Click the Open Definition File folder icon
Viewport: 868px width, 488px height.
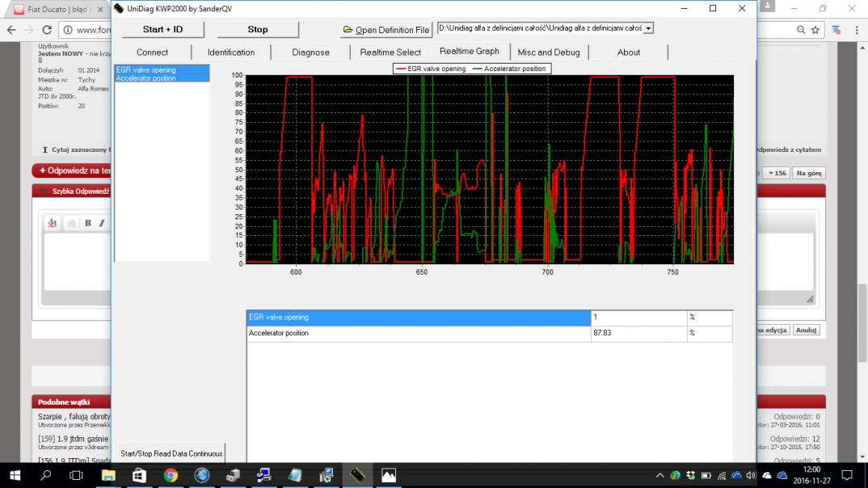pos(348,30)
